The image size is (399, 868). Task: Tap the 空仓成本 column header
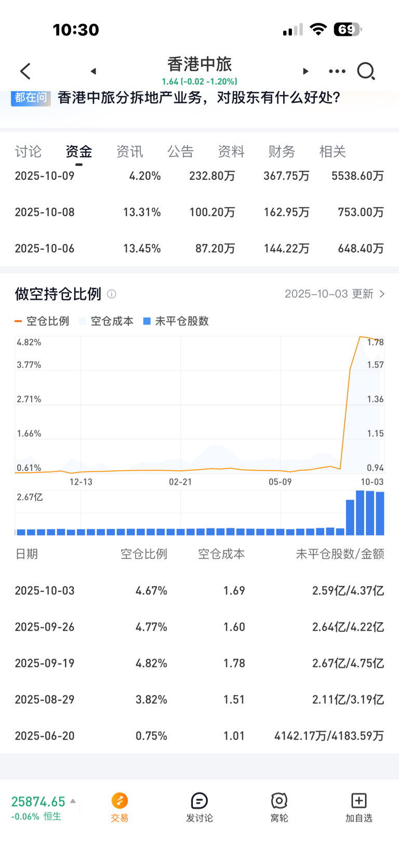[221, 554]
